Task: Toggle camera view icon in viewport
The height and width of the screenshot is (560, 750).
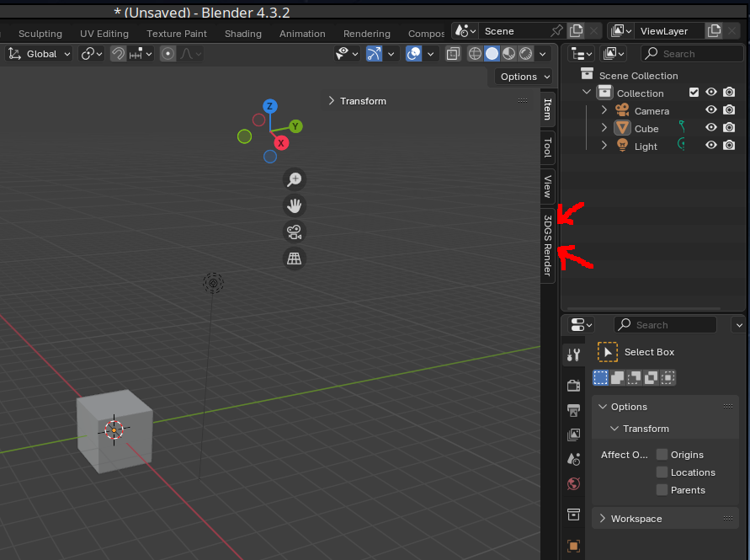Action: (295, 232)
